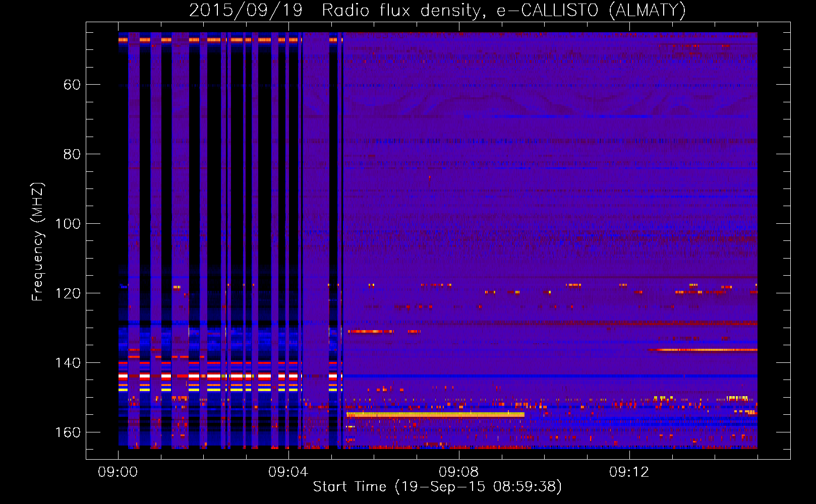Click the plot title '2015/09/19 Radio flux density, e-CALLISTO (ALMATY)'
The height and width of the screenshot is (504, 816).
click(437, 10)
